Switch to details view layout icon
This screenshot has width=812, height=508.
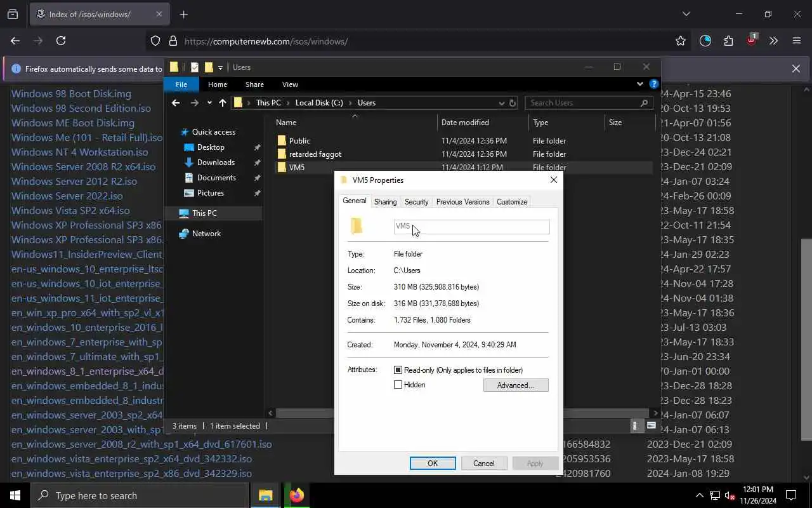(636, 426)
